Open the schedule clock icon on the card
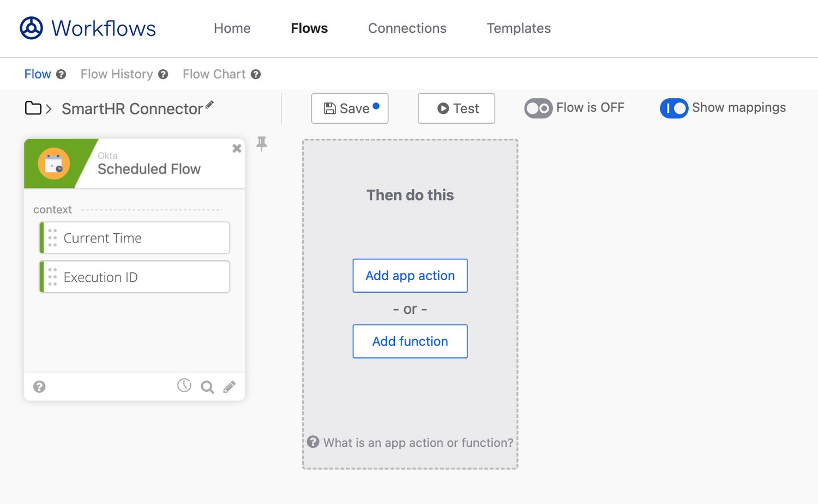The height and width of the screenshot is (504, 818). [184, 385]
